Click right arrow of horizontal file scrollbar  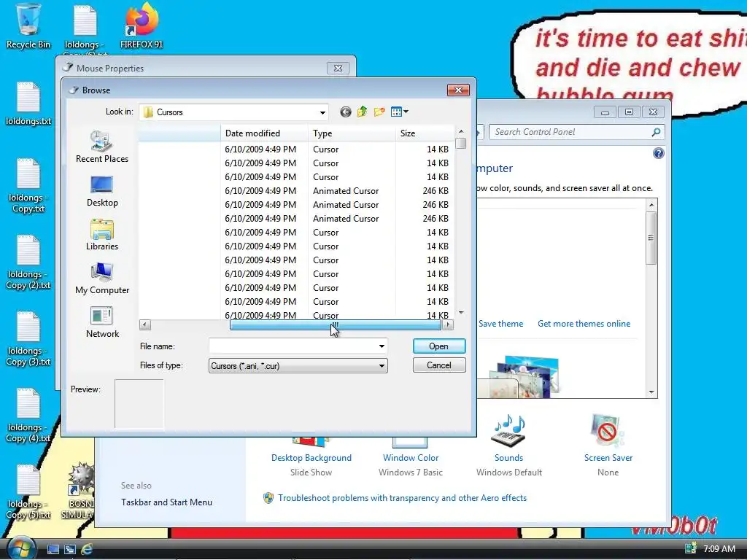(x=448, y=325)
